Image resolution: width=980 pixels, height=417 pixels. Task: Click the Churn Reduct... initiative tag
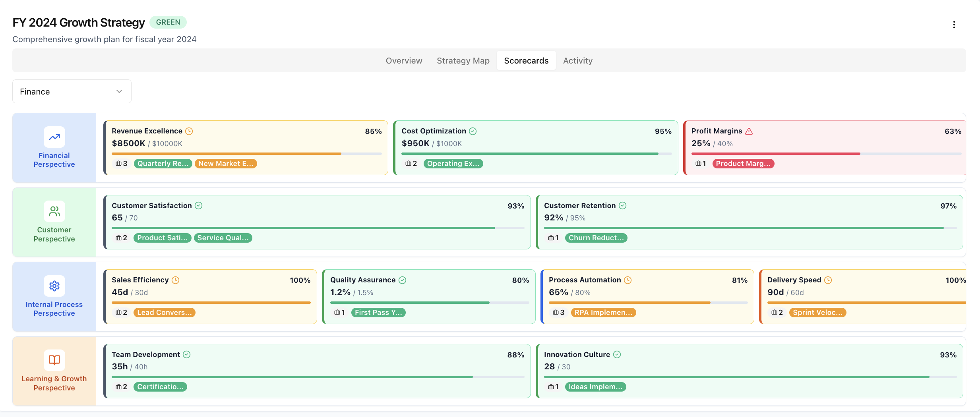click(596, 238)
